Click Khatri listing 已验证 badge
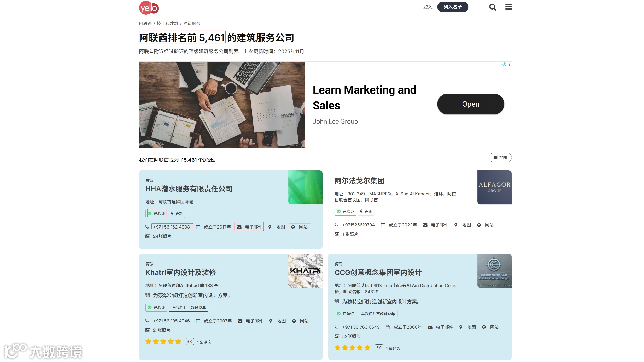This screenshot has width=644, height=362. click(156, 308)
